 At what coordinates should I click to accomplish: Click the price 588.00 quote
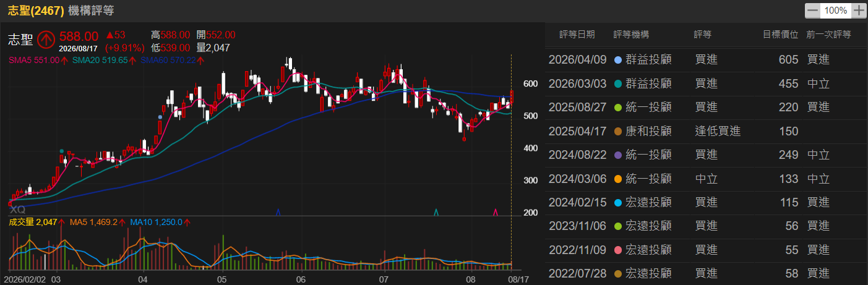coord(79,36)
